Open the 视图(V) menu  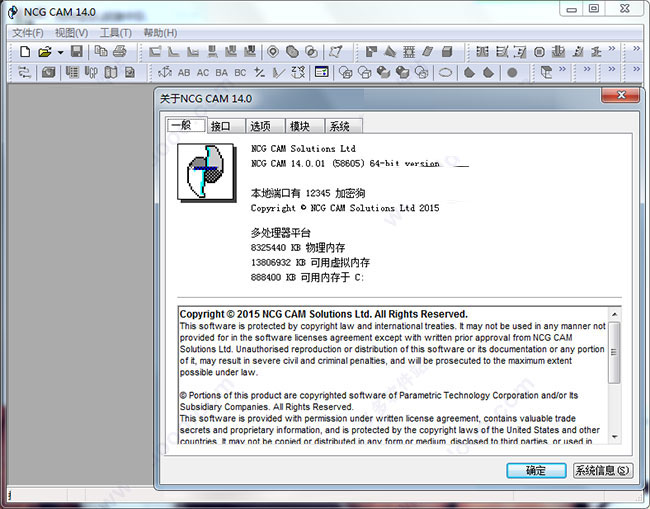[71, 33]
